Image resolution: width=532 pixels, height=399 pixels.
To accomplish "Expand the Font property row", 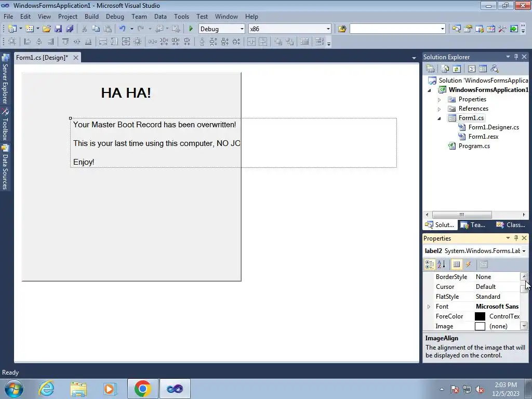I will pos(429,307).
